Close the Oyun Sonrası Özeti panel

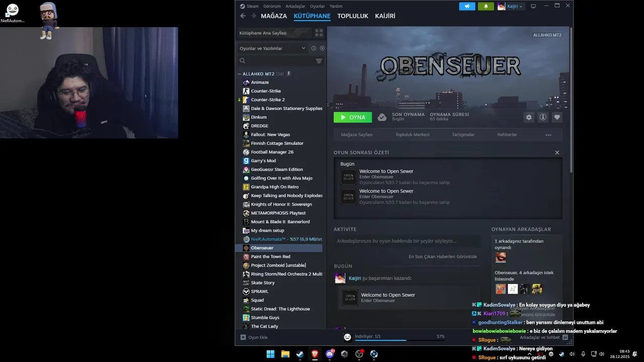point(557,152)
